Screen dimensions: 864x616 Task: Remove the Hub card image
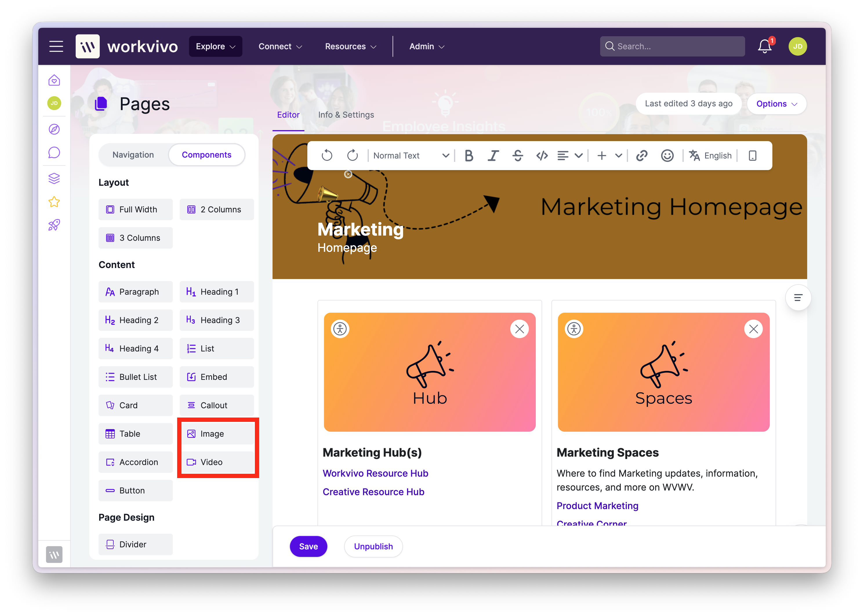pos(520,329)
